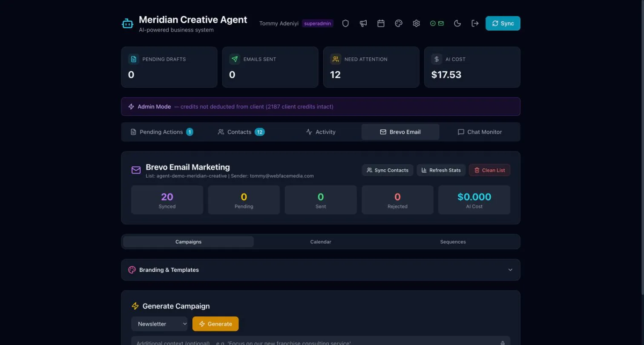644x345 pixels.
Task: Click the orange Generate button
Action: click(x=216, y=324)
